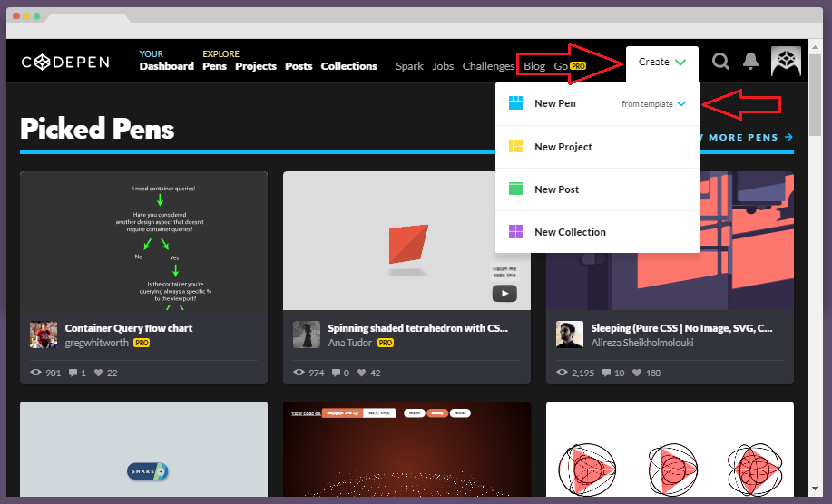Click views eye icon on Sleeping pen
Screen dimensions: 832x504
562,373
